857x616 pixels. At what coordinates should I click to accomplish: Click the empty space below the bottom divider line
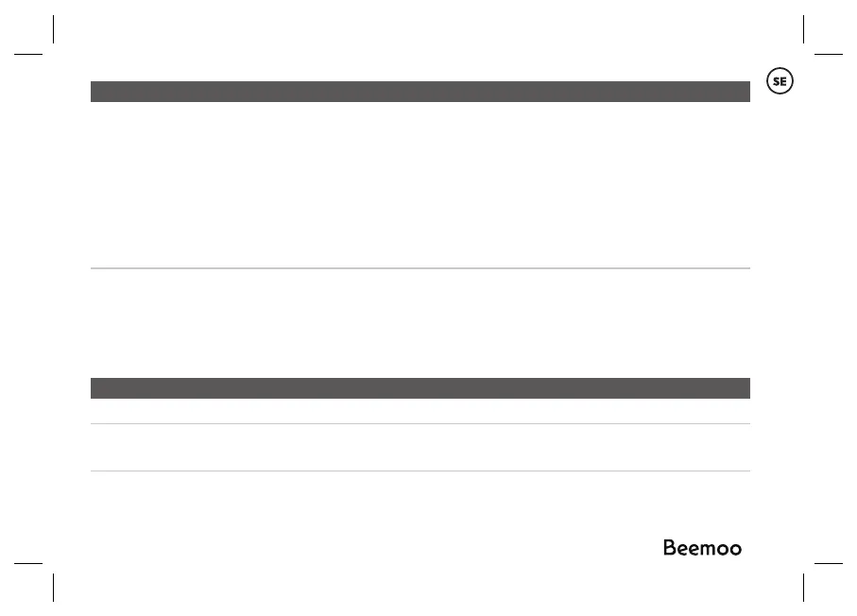pyautogui.click(x=378, y=510)
